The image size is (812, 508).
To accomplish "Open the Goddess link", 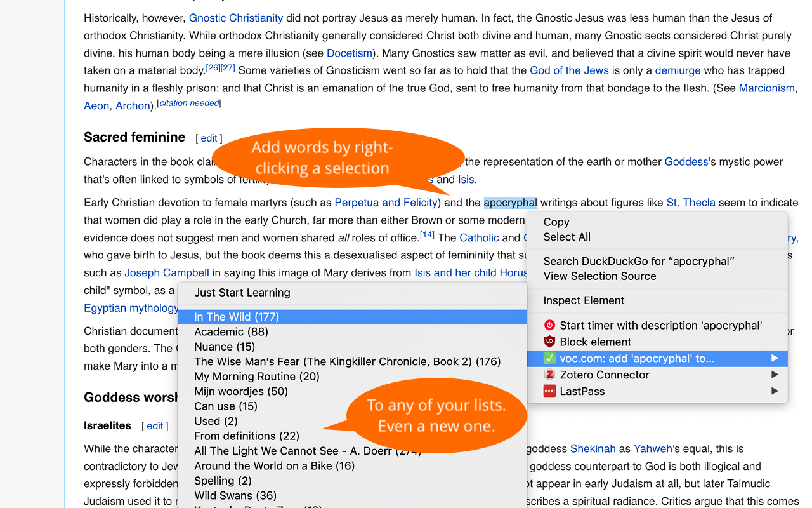I will pos(686,162).
